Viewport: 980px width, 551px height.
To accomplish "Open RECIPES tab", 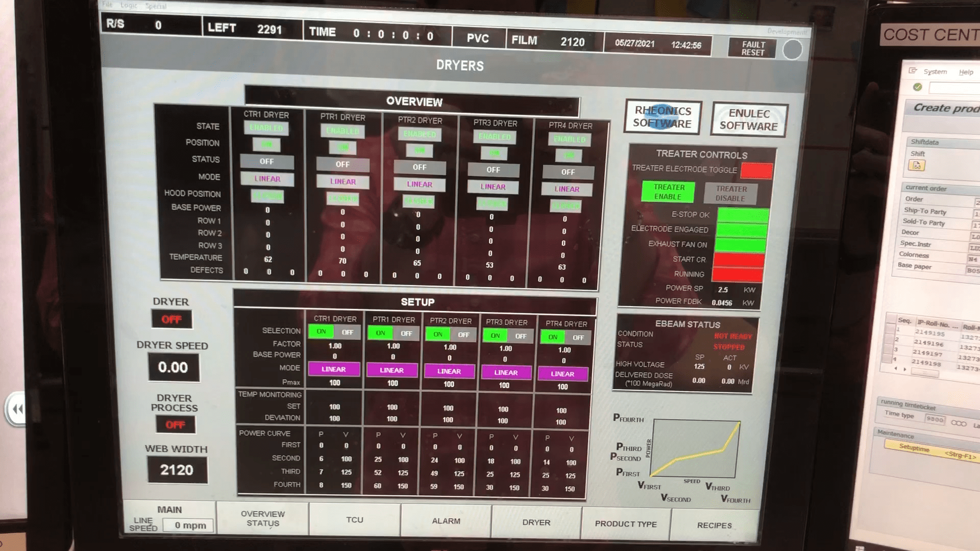I will click(714, 525).
